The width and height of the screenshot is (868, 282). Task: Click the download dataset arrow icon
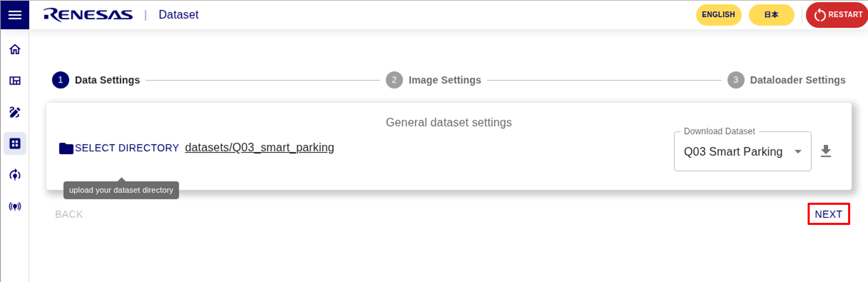click(825, 151)
